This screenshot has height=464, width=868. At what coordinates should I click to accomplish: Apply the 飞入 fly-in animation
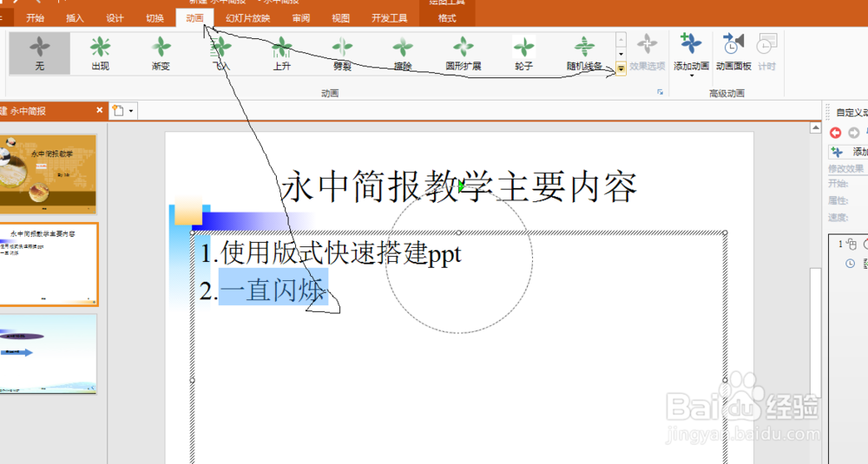220,54
